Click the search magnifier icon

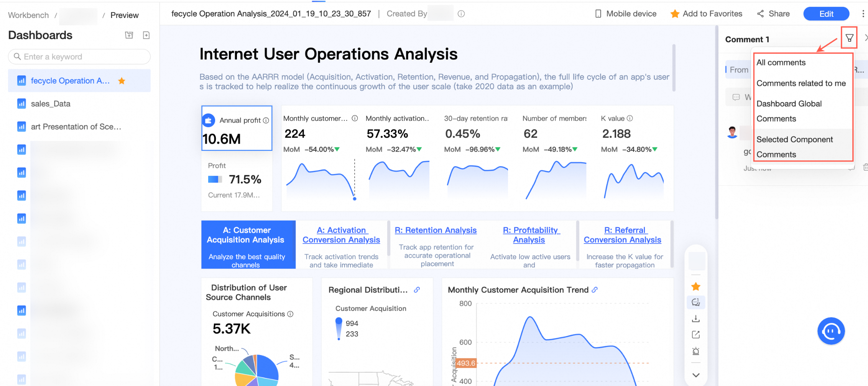point(17,57)
